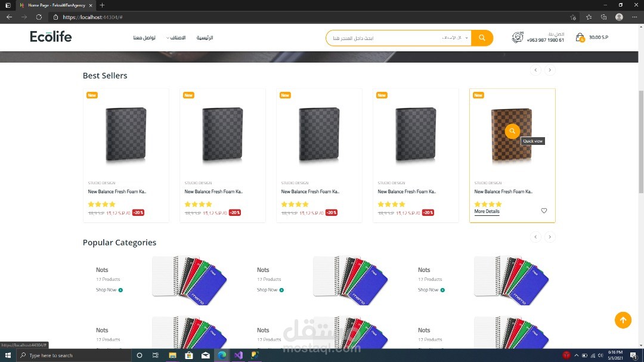Click Quick view magnifier on brown wallet

pyautogui.click(x=512, y=131)
